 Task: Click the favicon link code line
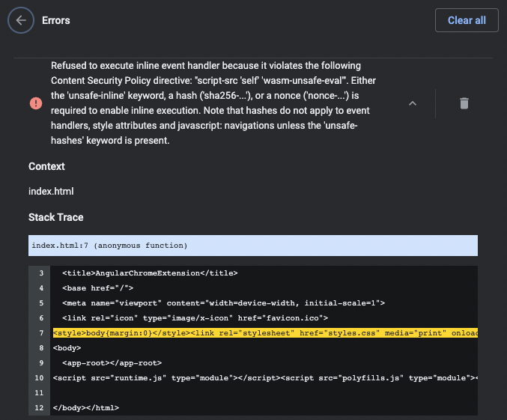coord(195,318)
